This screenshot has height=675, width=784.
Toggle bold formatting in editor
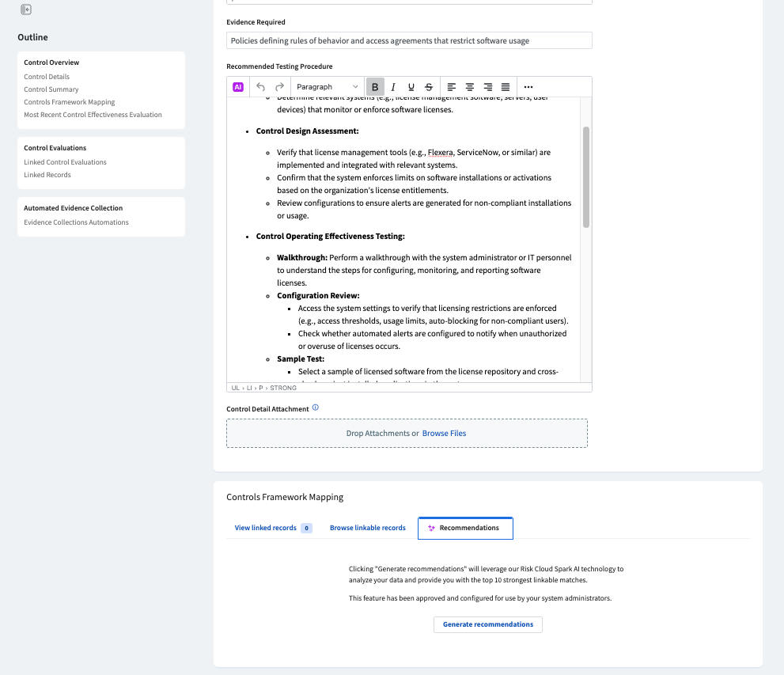pos(375,87)
